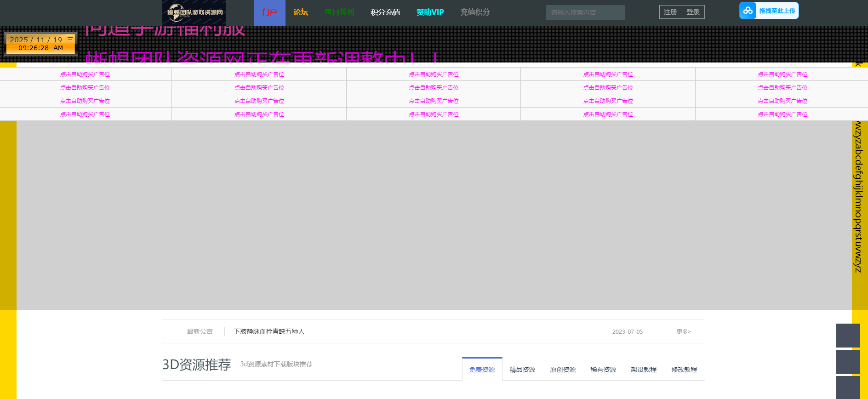868x399 pixels.
Task: Open announcement 下肢静脉血栓青睐五种人
Action: (269, 331)
